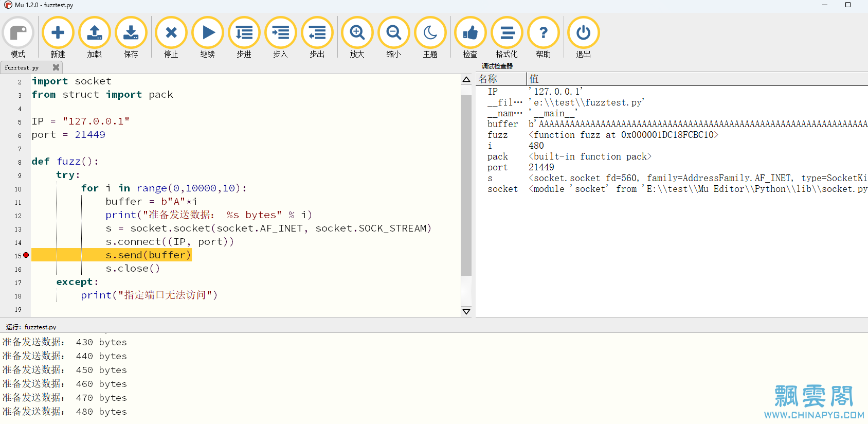This screenshot has height=424, width=868.
Task: Open the 模式 mode selector
Action: (18, 37)
